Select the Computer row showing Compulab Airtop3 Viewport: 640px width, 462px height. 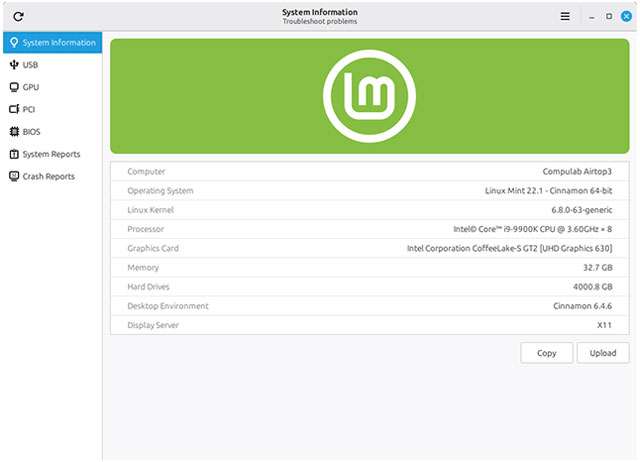(370, 172)
